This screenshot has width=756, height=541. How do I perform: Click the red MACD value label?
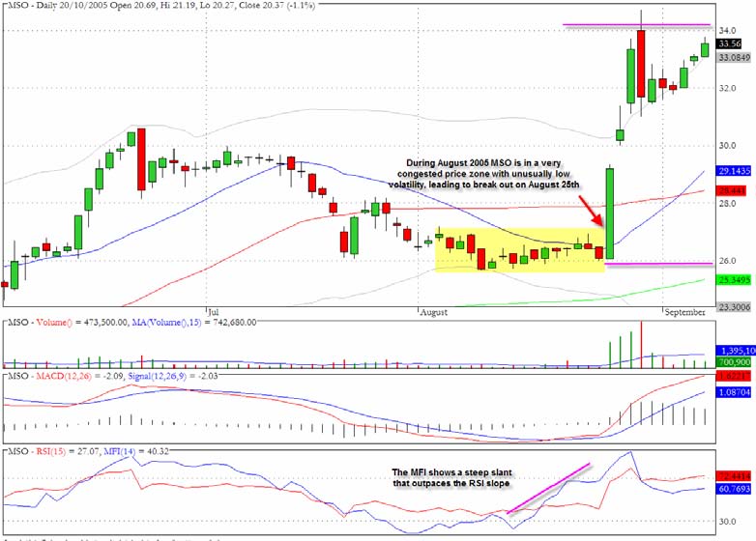(734, 376)
